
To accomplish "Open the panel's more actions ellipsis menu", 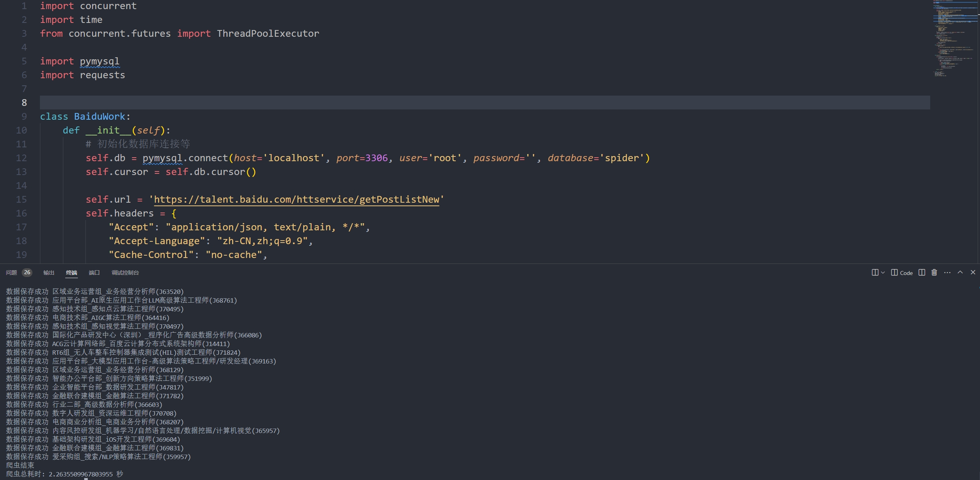I will pyautogui.click(x=947, y=273).
